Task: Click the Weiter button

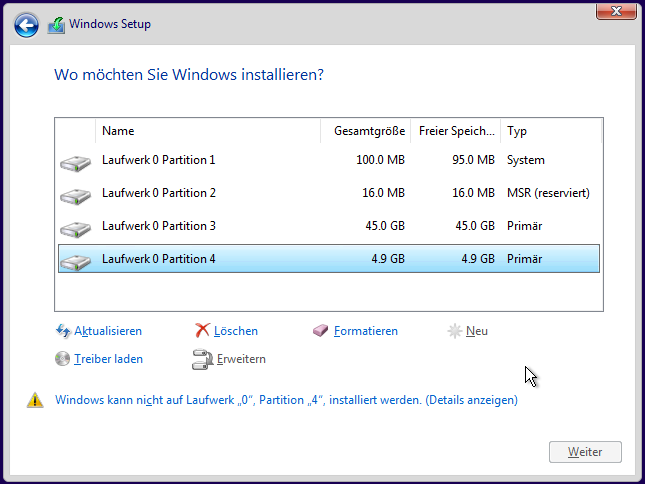Action: click(585, 452)
